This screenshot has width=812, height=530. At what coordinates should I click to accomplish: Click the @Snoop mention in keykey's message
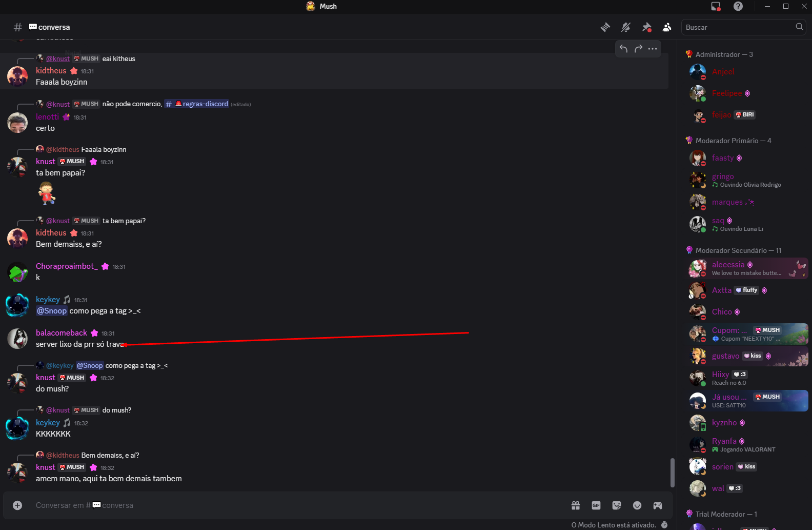click(52, 311)
